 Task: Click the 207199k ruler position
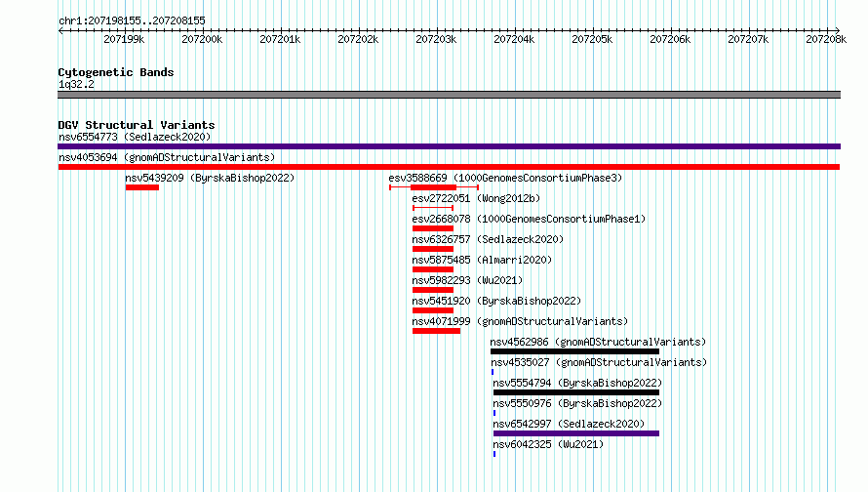coord(124,39)
